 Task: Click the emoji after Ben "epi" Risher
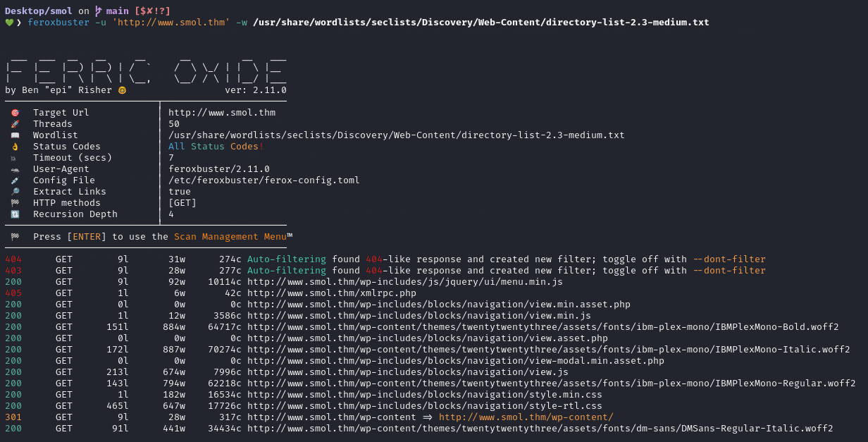point(122,90)
